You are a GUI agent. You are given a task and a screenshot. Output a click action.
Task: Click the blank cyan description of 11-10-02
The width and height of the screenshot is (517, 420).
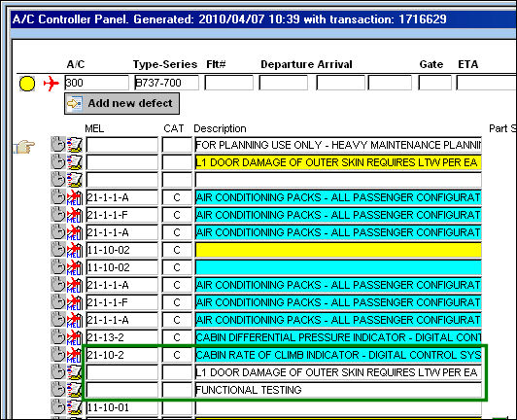(338, 267)
